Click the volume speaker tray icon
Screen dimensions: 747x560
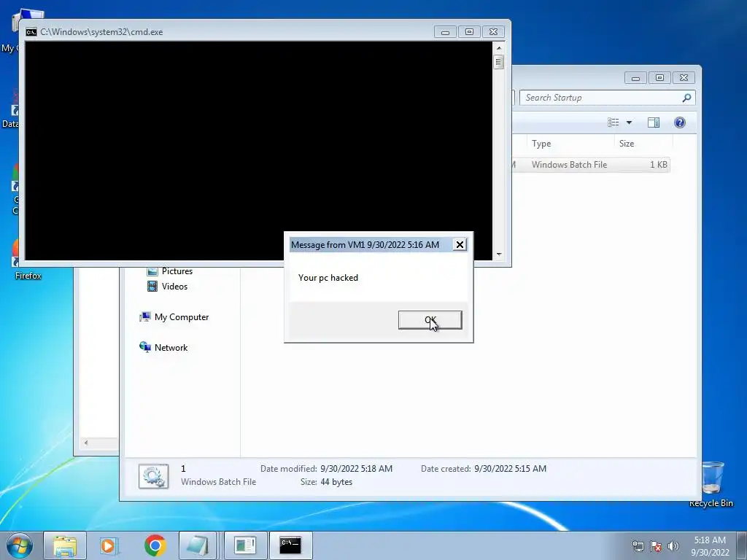click(x=673, y=546)
